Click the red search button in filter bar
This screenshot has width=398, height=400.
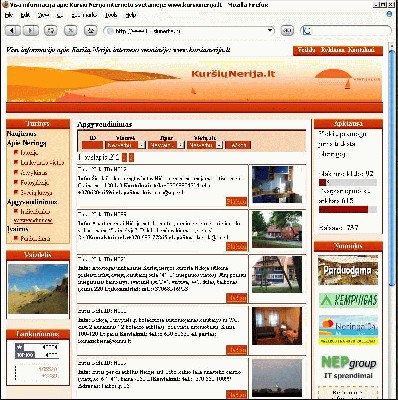coord(238,145)
